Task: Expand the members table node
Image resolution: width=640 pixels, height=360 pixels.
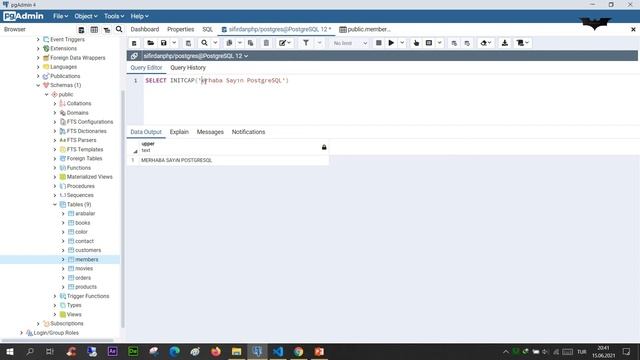Action: pos(63,260)
